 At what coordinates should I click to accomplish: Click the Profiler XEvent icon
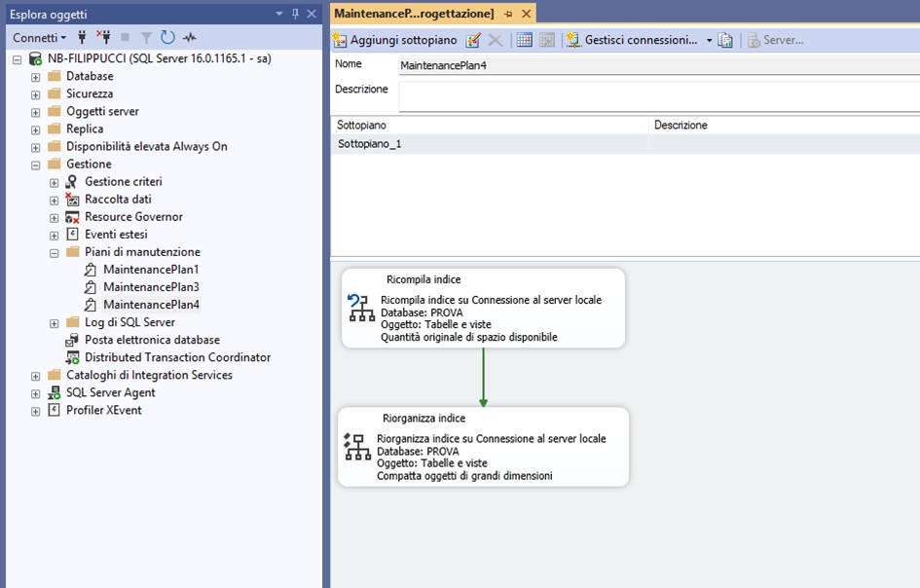tap(54, 410)
